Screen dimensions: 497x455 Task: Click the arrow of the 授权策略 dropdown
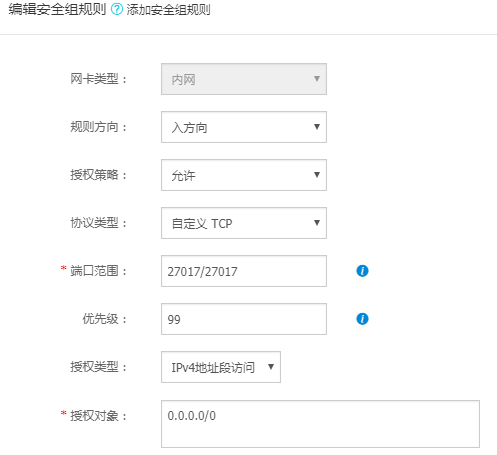317,175
